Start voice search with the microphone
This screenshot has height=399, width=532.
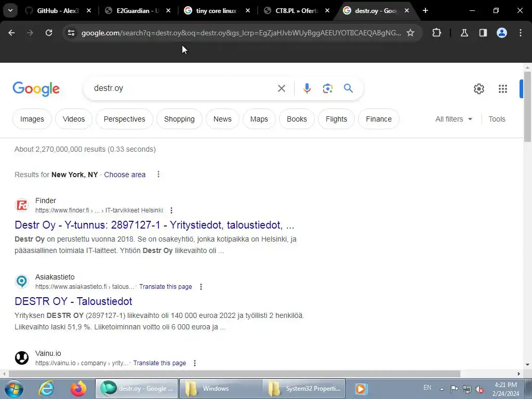(307, 88)
